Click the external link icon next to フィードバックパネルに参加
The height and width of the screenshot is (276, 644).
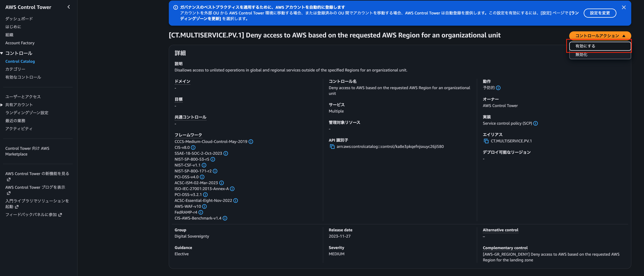pos(60,214)
